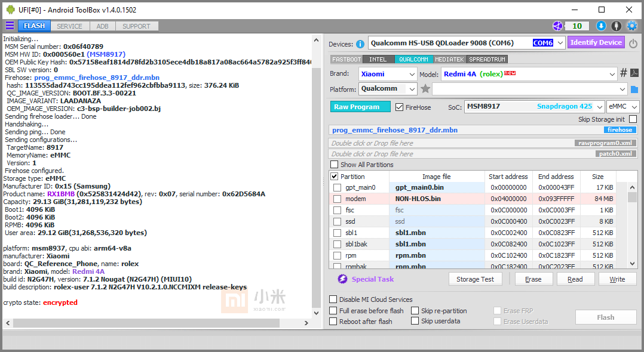Screen dimensions: 644x352
Task: Check Show All Partitions
Action: (x=335, y=165)
